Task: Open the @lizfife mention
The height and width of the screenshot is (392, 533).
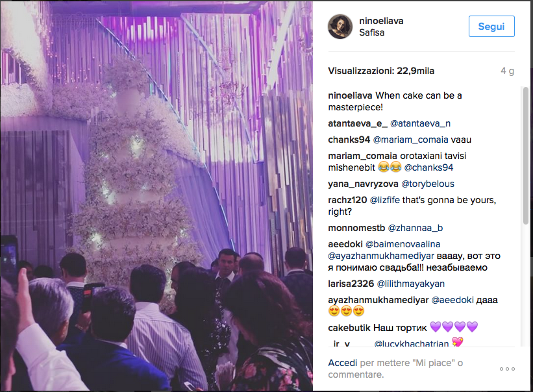Action: pos(384,201)
